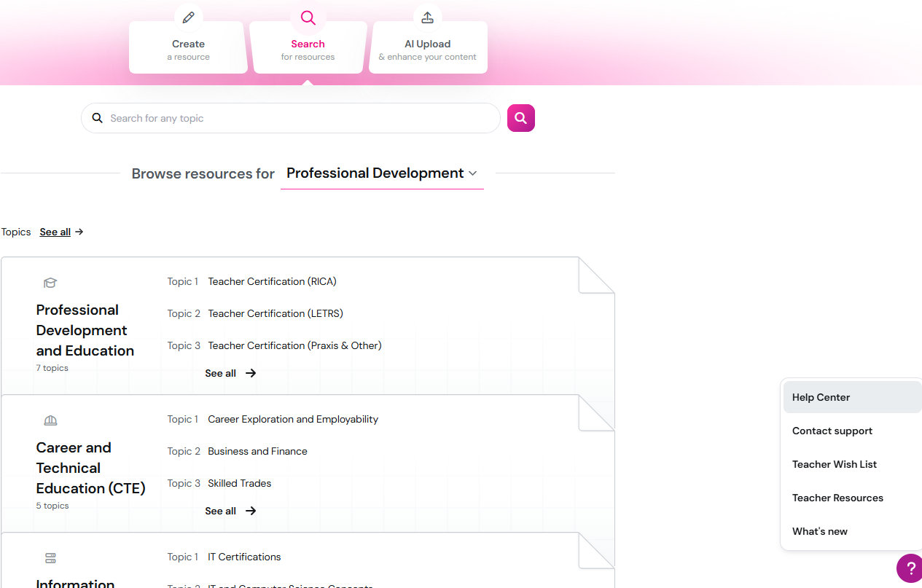
Task: Click the 7 topics count label
Action: pyautogui.click(x=52, y=368)
